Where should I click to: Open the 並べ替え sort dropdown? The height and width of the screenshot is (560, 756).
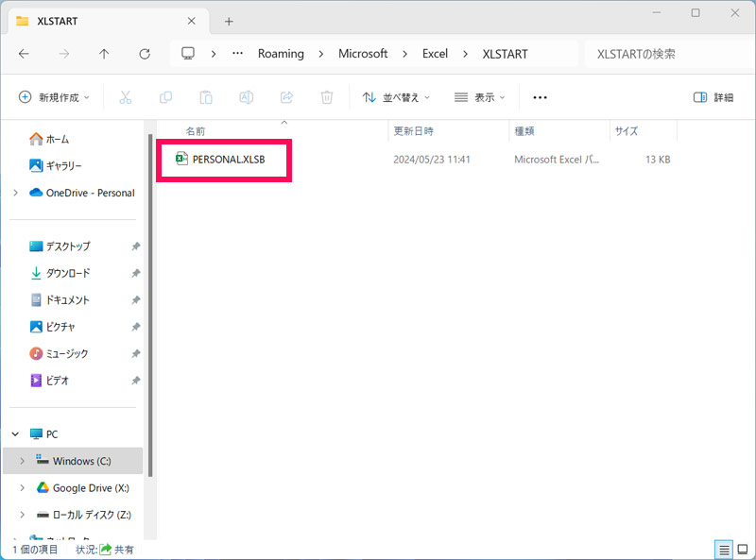[396, 97]
